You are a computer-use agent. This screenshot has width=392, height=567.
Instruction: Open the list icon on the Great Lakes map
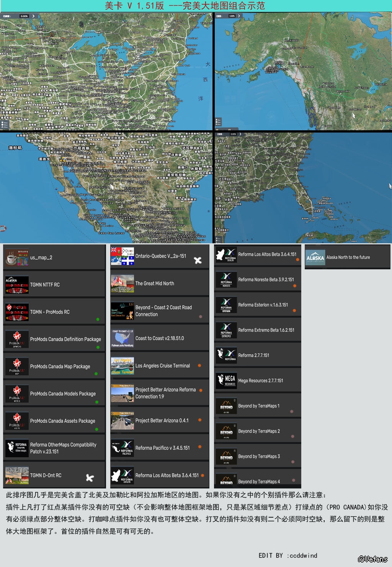click(5, 125)
